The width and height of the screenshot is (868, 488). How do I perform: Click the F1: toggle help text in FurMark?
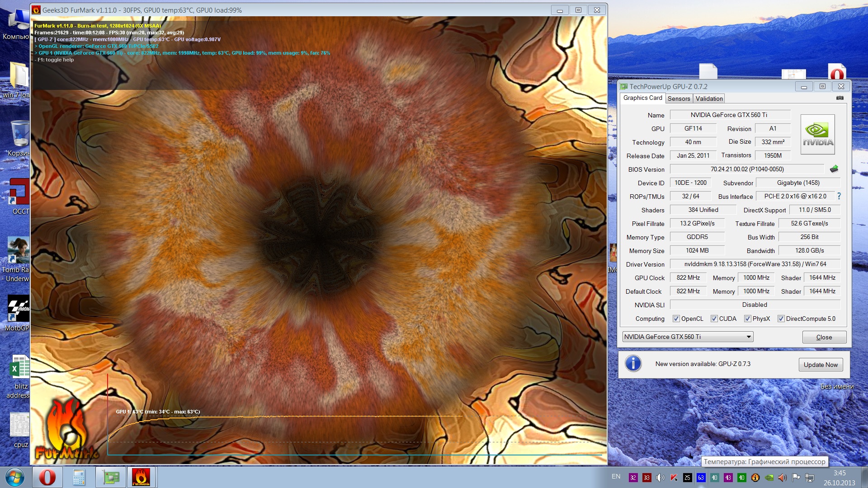click(55, 60)
